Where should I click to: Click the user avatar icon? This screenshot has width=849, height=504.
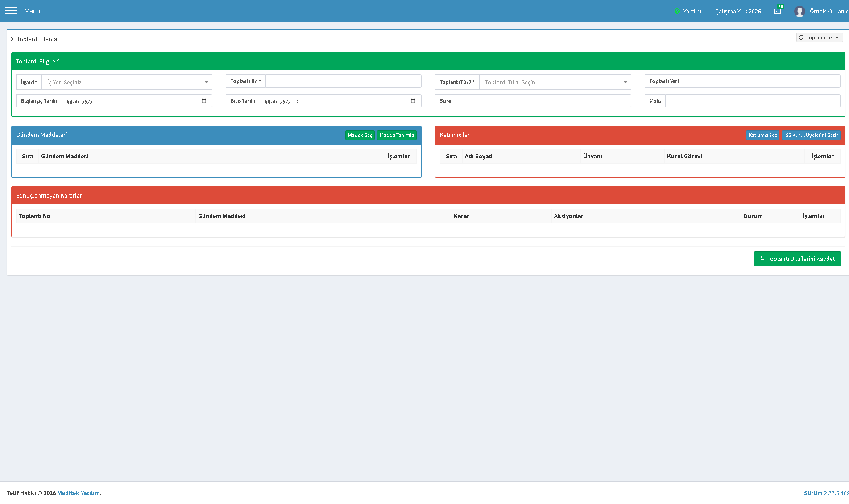799,11
